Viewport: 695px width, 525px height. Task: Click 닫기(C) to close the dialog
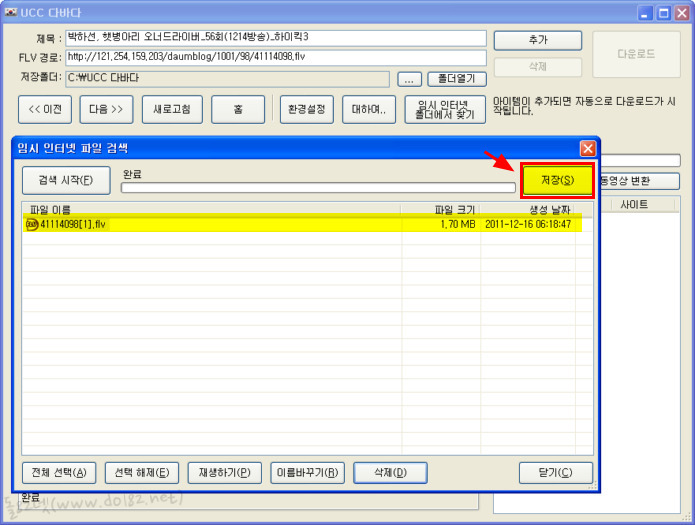(x=556, y=472)
